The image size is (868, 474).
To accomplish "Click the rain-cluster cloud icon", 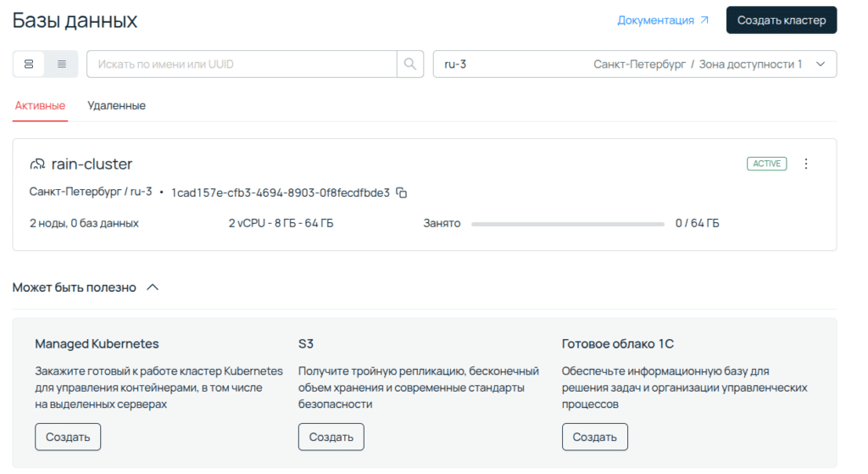I will [37, 165].
